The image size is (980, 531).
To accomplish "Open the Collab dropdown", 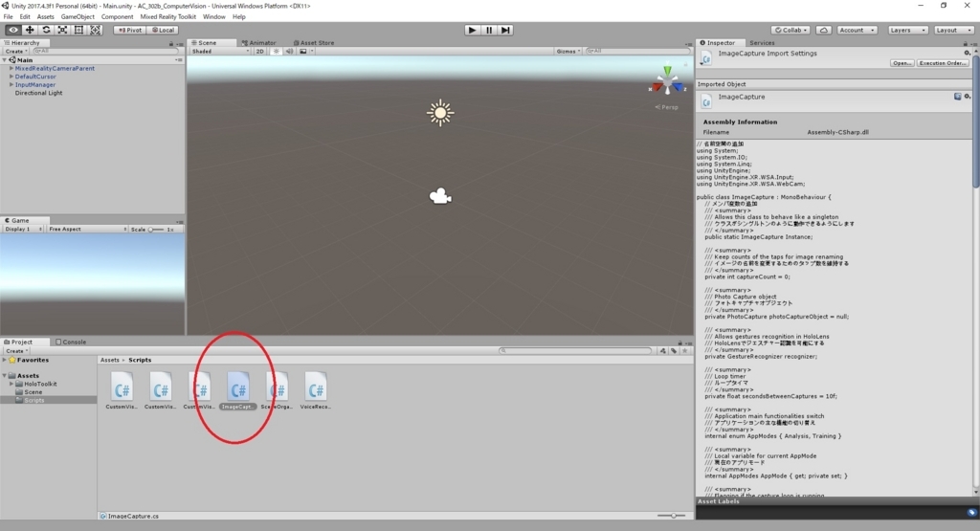I will [x=791, y=30].
